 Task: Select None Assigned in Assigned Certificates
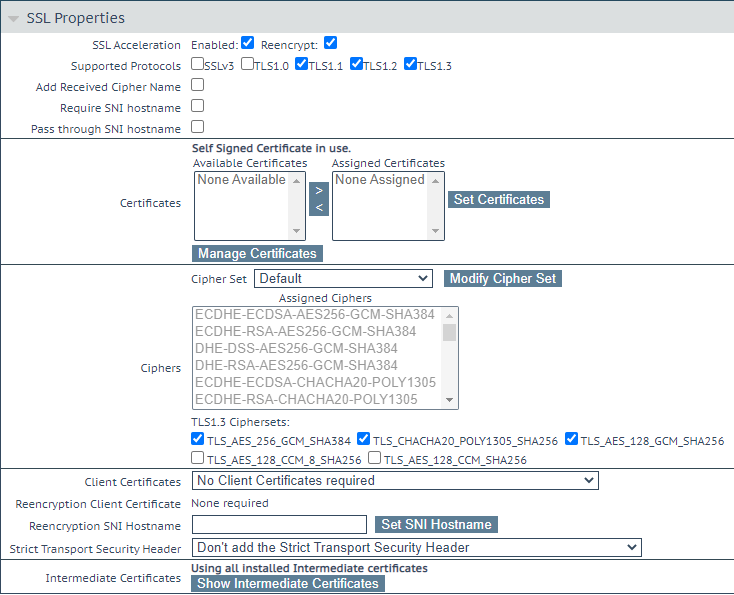[380, 180]
